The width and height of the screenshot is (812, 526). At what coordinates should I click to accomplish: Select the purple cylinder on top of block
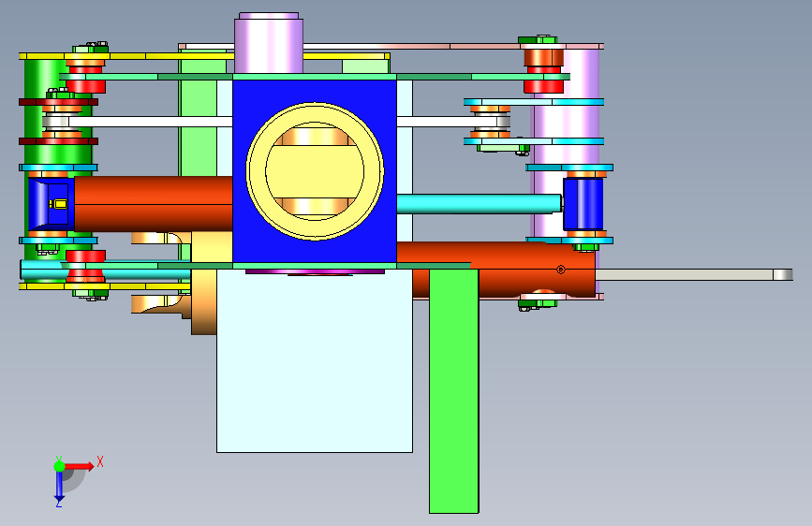pos(268,43)
